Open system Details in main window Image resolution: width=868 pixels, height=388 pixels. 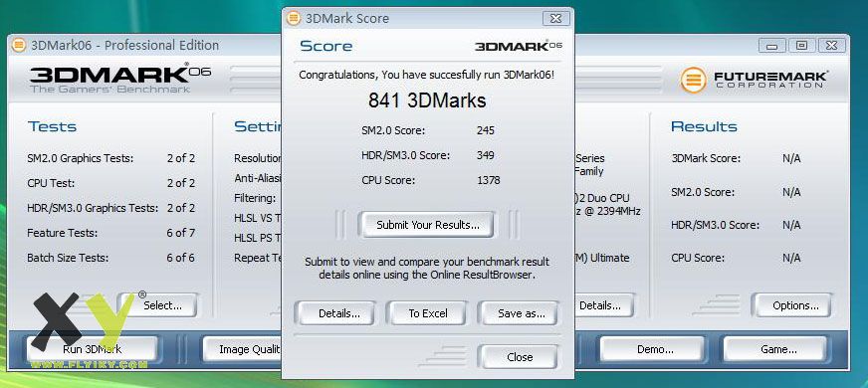point(603,305)
